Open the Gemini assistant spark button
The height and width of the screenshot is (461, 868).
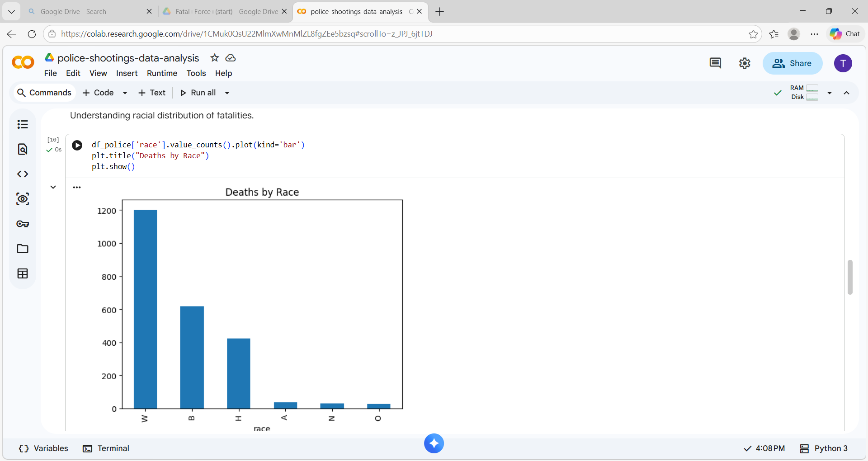[434, 443]
